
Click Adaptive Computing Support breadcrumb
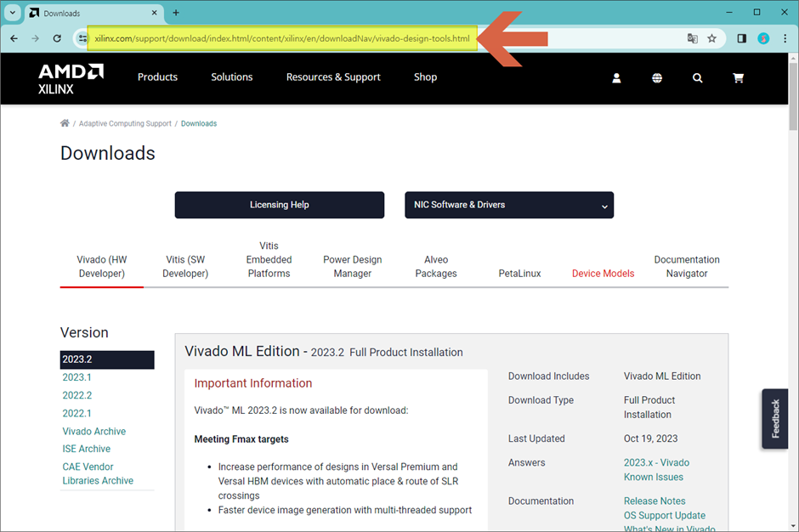[x=125, y=123]
